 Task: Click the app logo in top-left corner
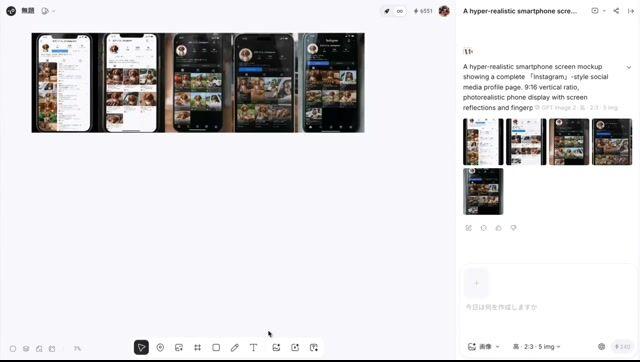coord(11,11)
